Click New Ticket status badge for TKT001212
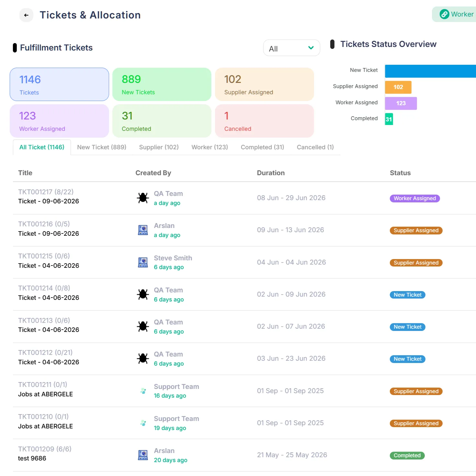476x476 pixels. (408, 359)
